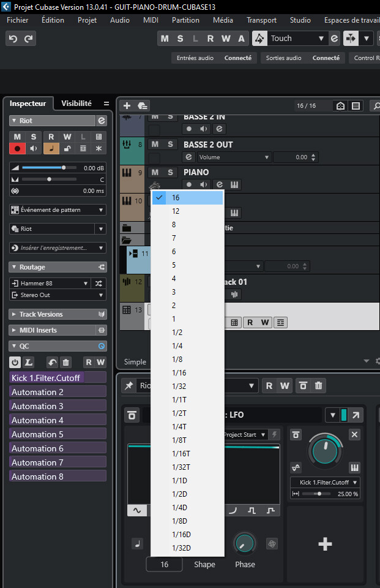The height and width of the screenshot is (588, 380).
Task: Click the Sorties audio Connecté status button
Action: click(x=303, y=58)
